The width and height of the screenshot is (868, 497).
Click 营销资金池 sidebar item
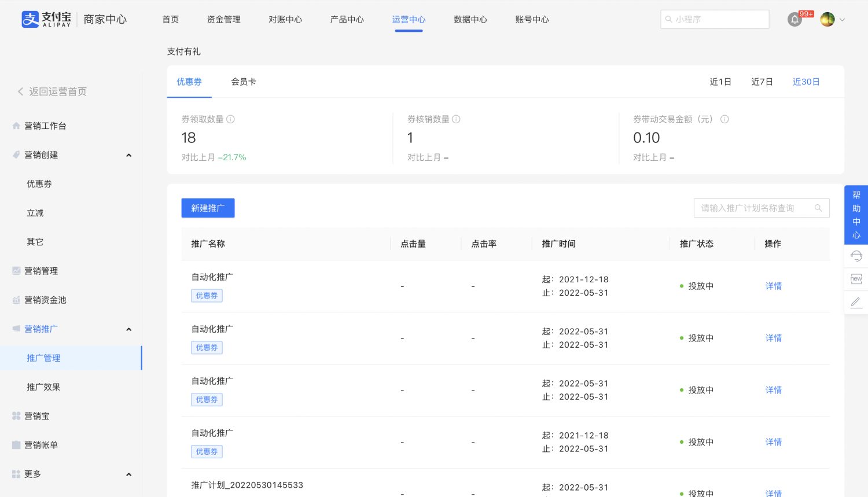click(x=45, y=300)
